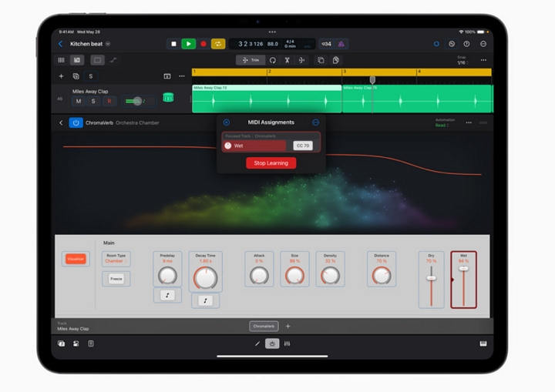555x392 pixels.
Task: Solo the Miles Away Clap track
Action: [93, 101]
